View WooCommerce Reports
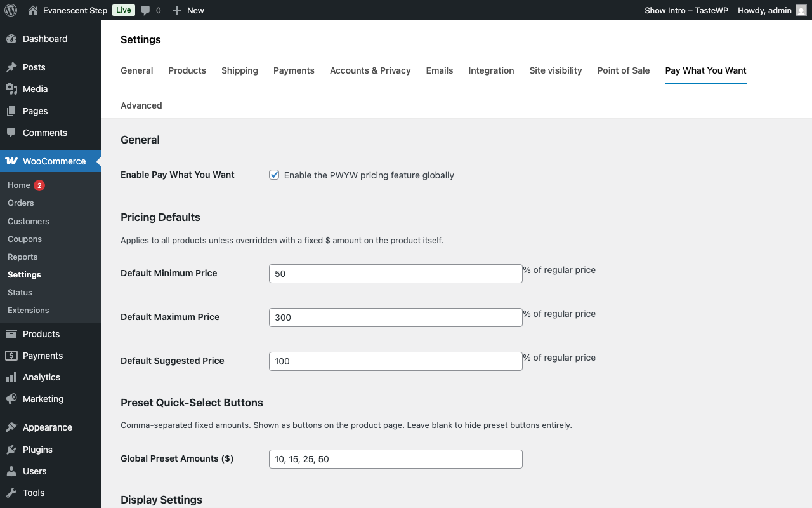Viewport: 812px width, 508px height. click(23, 257)
